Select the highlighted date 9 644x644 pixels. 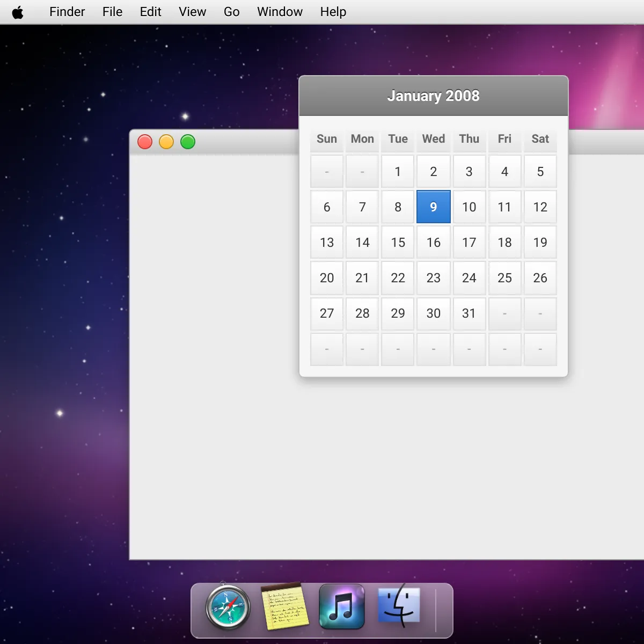(x=433, y=207)
